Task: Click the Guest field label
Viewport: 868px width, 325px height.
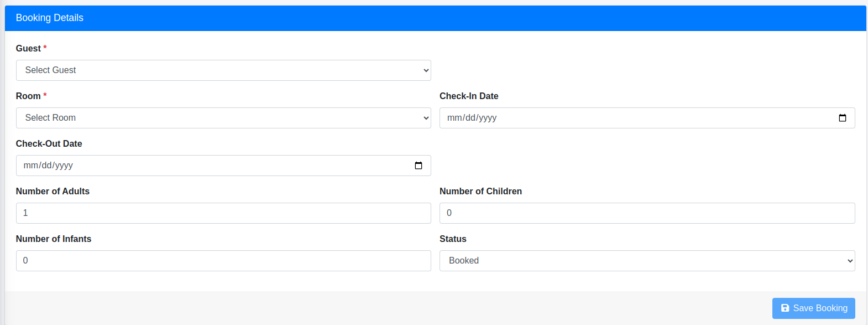Action: [28, 48]
